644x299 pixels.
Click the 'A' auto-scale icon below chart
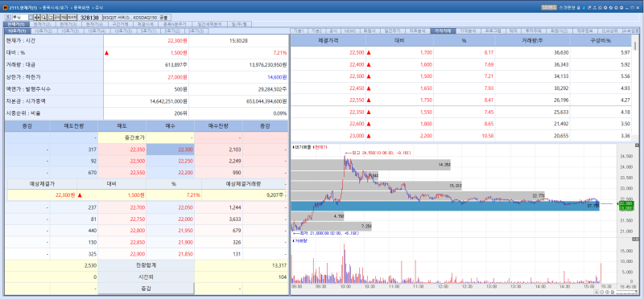point(597,292)
